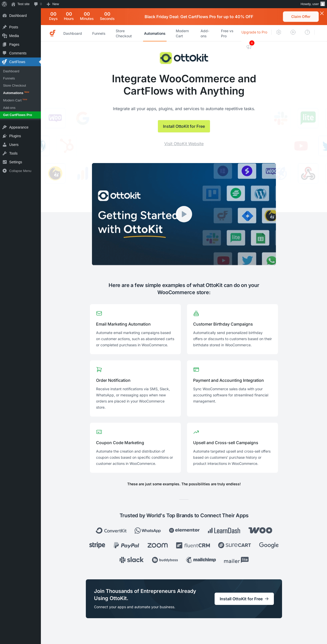327x644 pixels.
Task: Click the Claim Offer button
Action: click(x=301, y=17)
